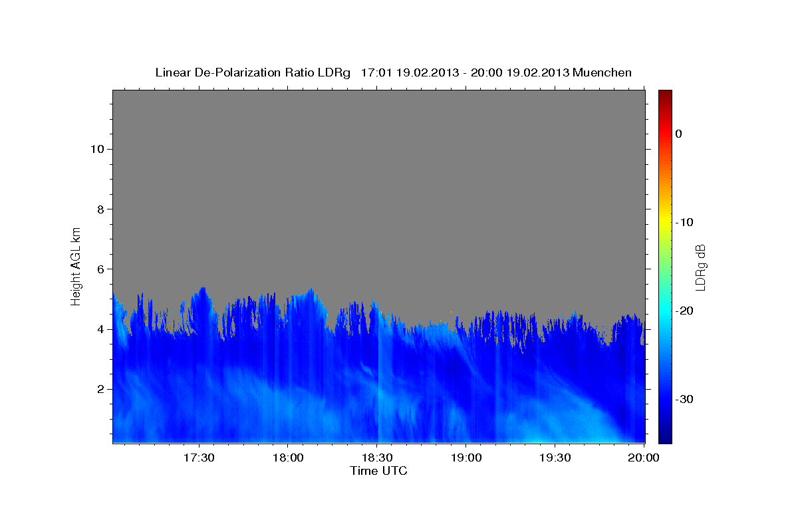Click the "17:30" time tick label

[x=198, y=458]
